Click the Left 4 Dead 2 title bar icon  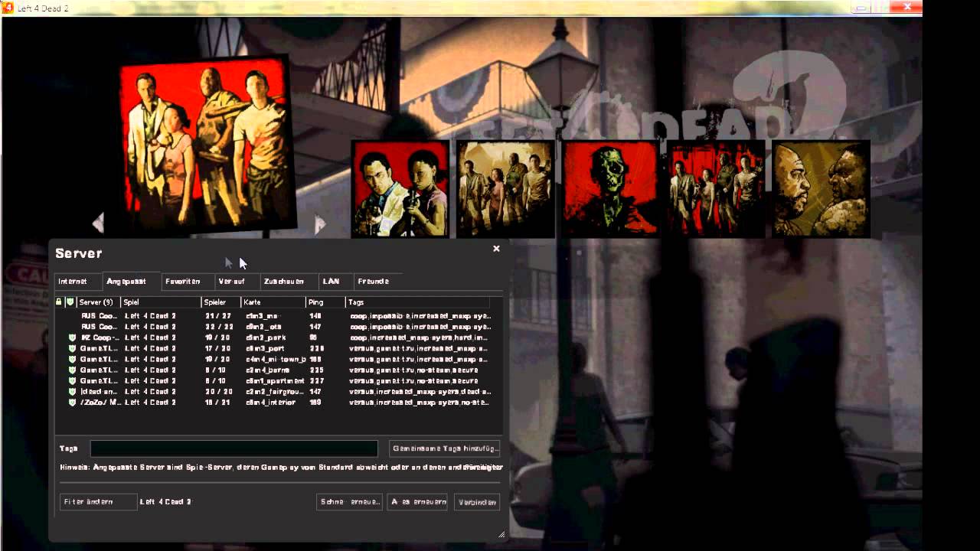(7, 8)
